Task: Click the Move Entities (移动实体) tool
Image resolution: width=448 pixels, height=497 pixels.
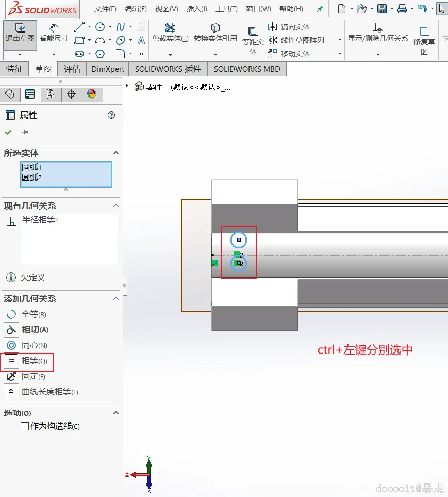Action: [289, 53]
